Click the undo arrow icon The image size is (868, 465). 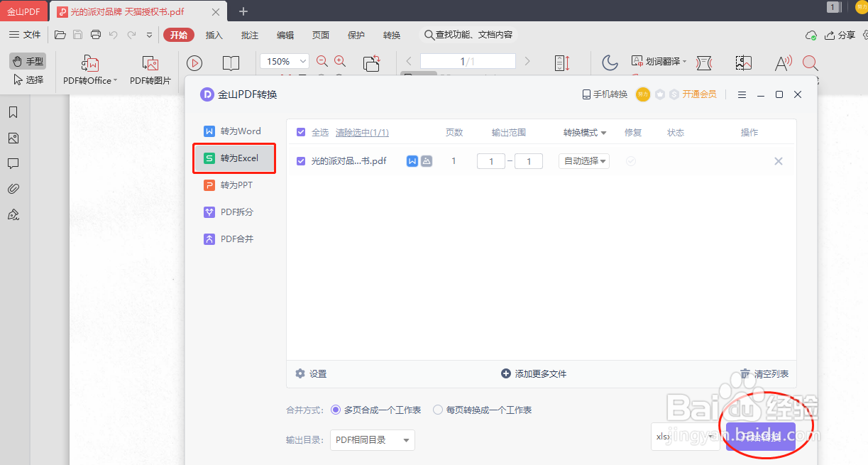pos(114,35)
